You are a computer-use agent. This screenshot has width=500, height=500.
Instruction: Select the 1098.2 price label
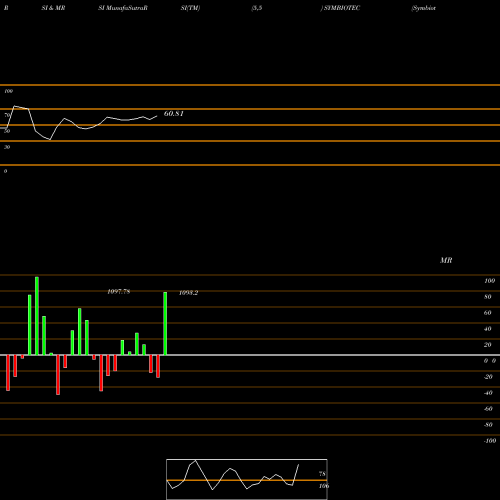point(188,293)
